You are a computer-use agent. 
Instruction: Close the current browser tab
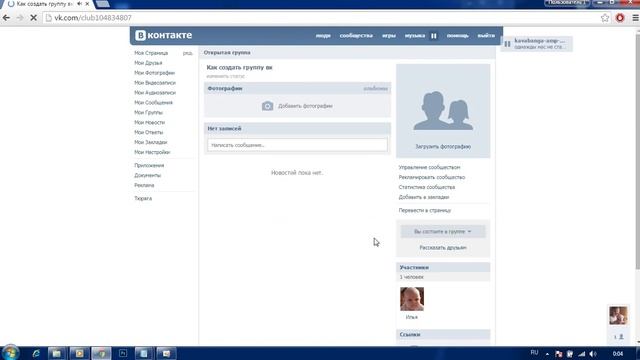[x=87, y=4]
